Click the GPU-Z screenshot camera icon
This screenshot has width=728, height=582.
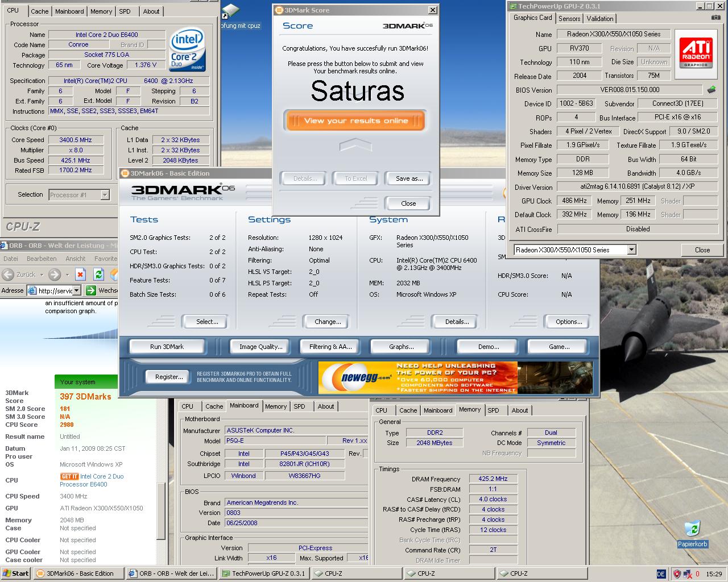click(x=715, y=18)
